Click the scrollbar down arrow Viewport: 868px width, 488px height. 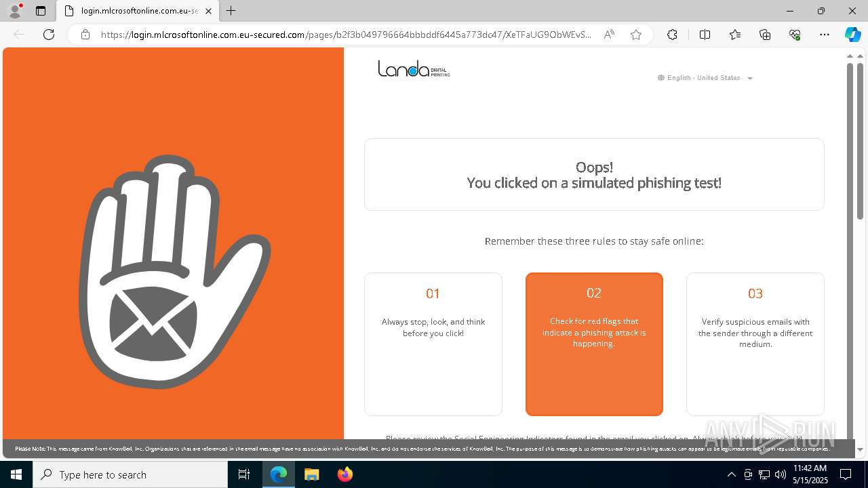(860, 449)
